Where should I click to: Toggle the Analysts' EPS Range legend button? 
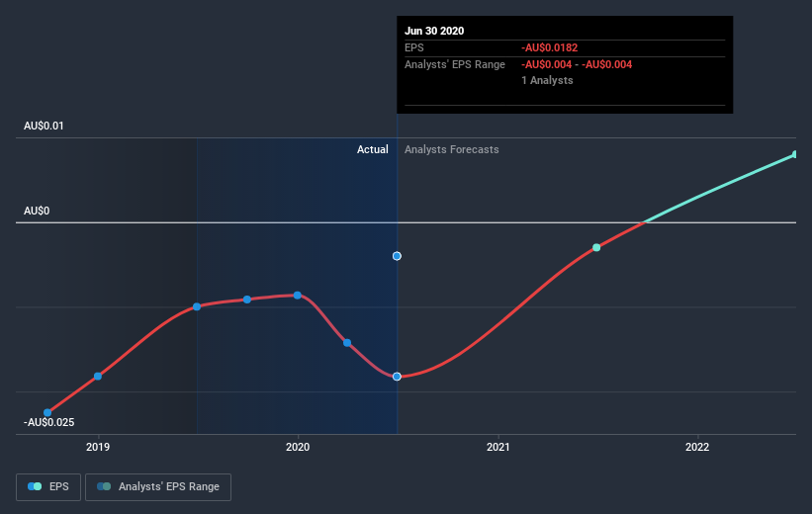coord(158,487)
